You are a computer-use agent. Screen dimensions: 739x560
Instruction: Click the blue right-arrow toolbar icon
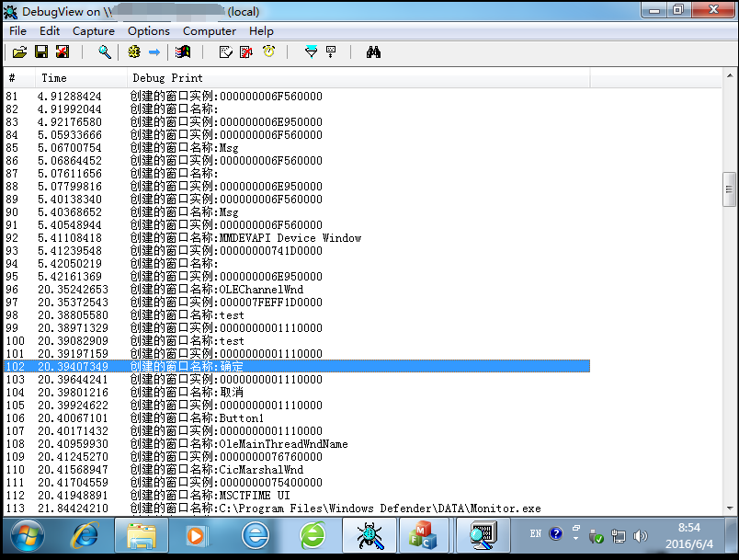154,51
